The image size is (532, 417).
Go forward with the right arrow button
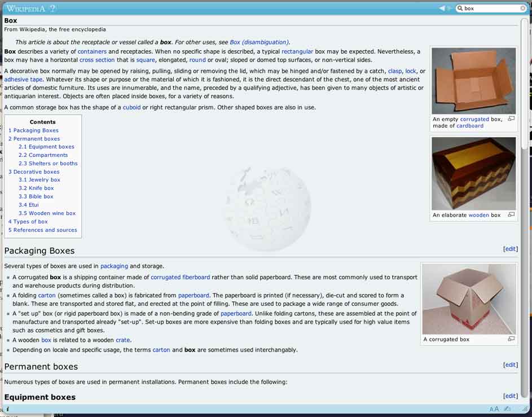point(450,8)
